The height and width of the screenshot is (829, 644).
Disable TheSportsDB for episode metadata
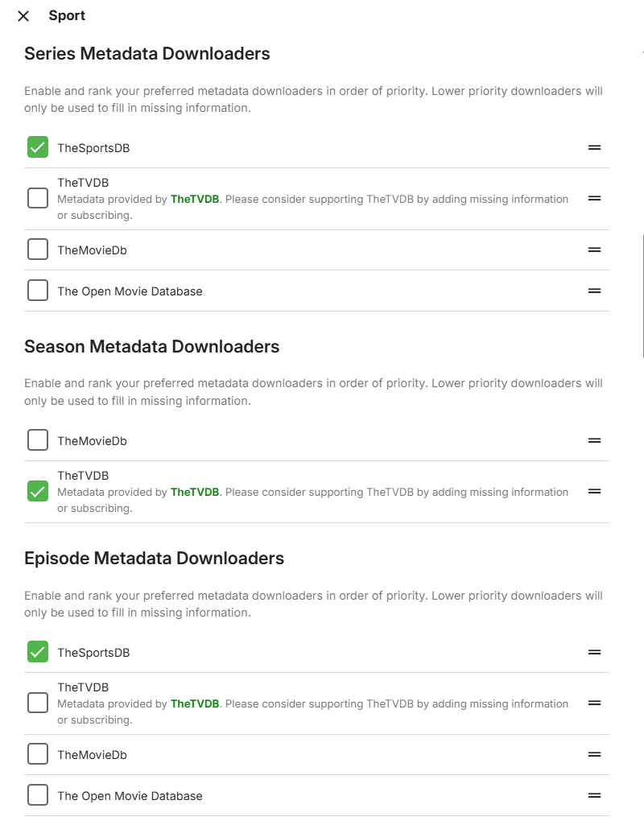38,652
